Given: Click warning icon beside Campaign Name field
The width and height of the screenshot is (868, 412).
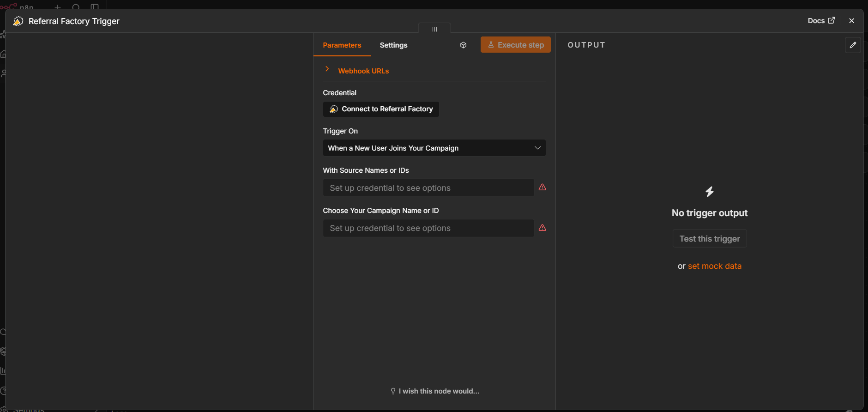Looking at the screenshot, I should click(542, 228).
